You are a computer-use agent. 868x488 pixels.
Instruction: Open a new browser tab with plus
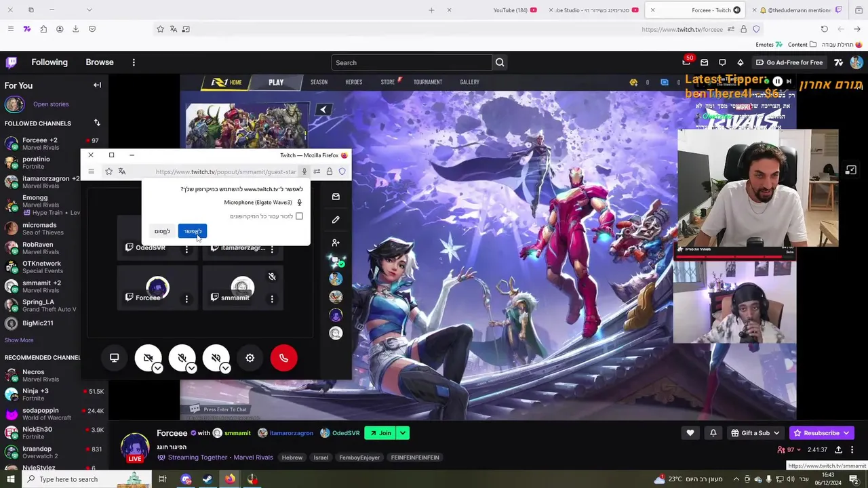pos(431,10)
